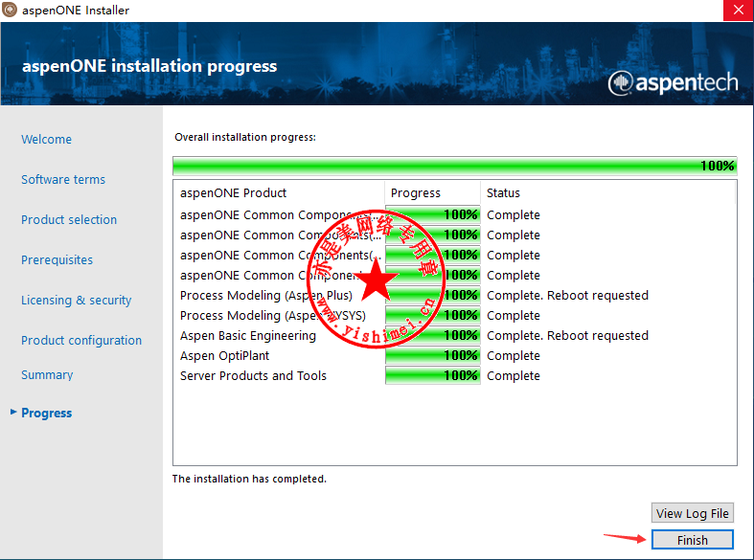Click Complete status for Aspen OptiPlant
754x560 pixels.
(514, 356)
